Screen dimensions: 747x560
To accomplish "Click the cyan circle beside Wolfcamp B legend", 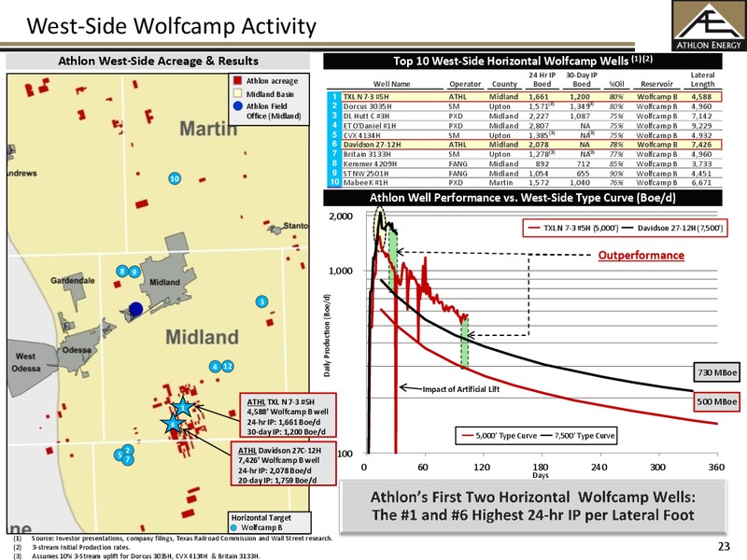I will click(x=233, y=527).
